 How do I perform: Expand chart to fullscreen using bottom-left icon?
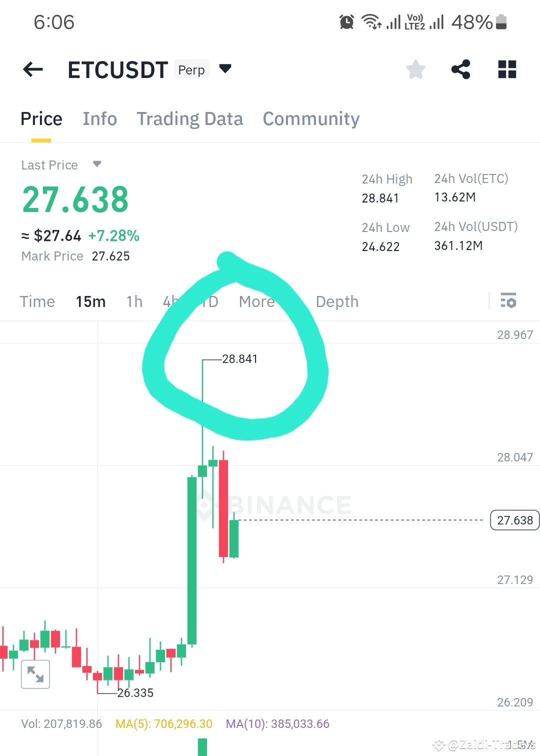[x=35, y=674]
